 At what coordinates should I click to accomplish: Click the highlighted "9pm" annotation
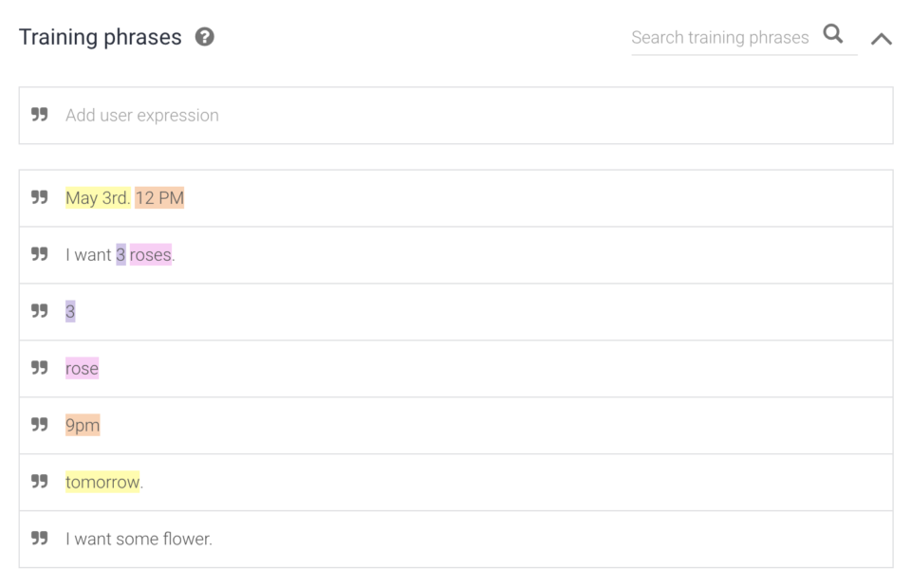coord(81,425)
